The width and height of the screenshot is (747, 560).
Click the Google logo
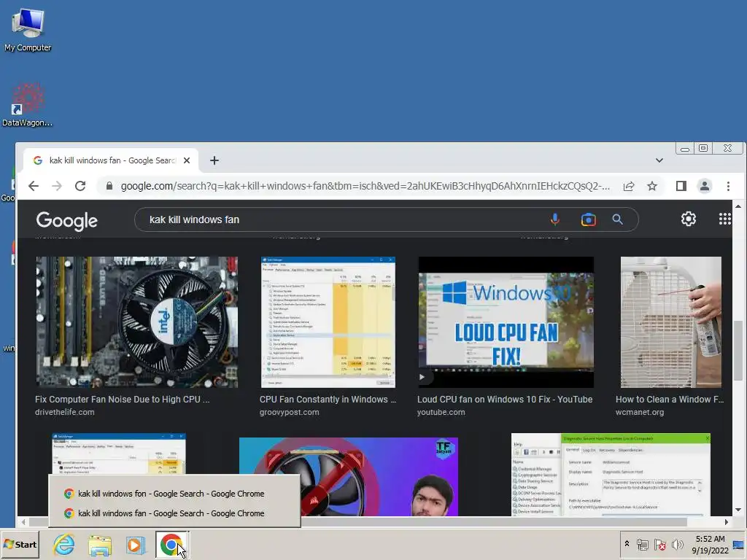[x=66, y=220]
